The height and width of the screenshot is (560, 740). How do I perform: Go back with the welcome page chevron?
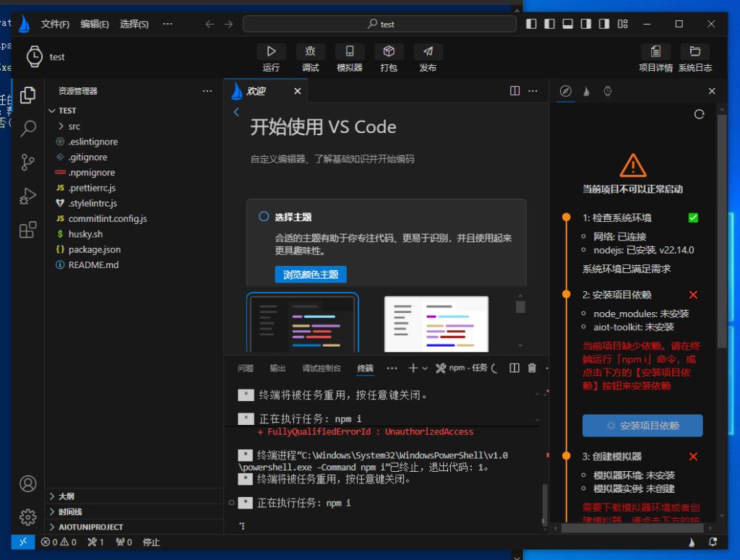[236, 112]
